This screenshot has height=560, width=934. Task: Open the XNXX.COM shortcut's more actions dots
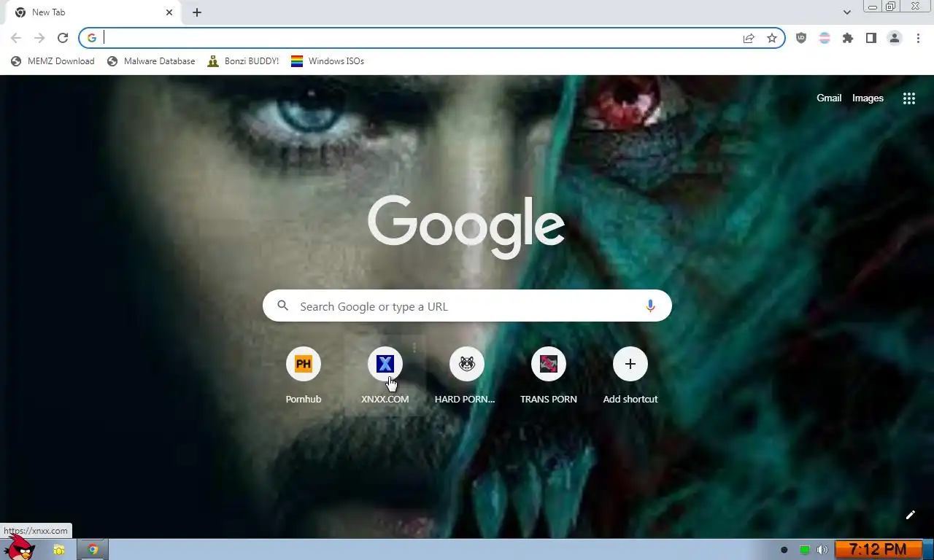(414, 348)
